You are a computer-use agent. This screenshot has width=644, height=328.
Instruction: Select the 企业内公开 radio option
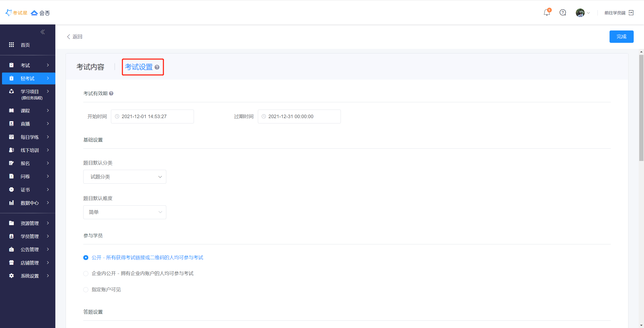tap(86, 274)
